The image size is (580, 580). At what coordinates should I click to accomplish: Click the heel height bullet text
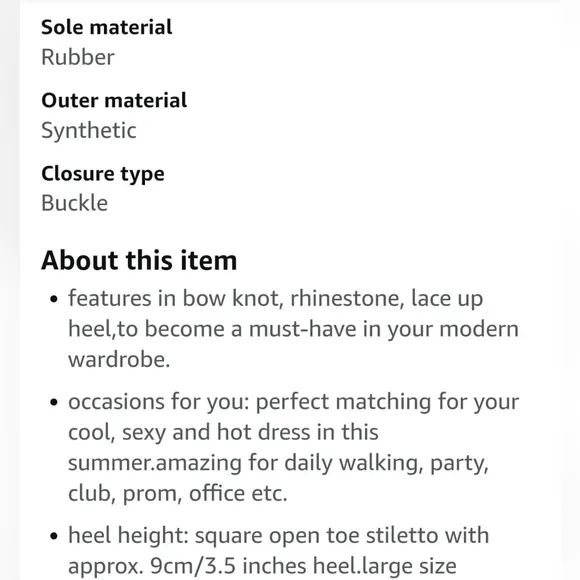point(278,551)
